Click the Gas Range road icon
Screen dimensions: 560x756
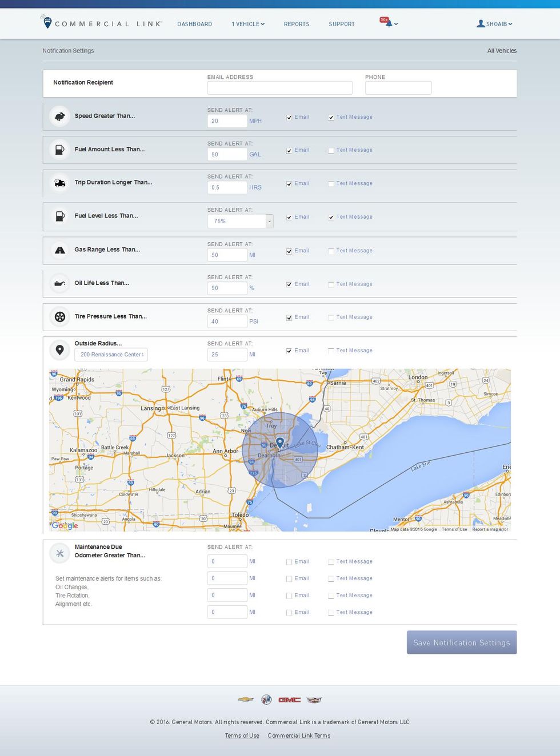(x=59, y=250)
